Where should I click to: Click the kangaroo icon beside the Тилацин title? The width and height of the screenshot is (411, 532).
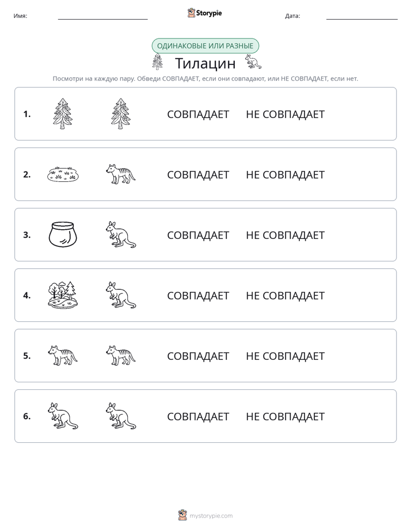pos(253,62)
